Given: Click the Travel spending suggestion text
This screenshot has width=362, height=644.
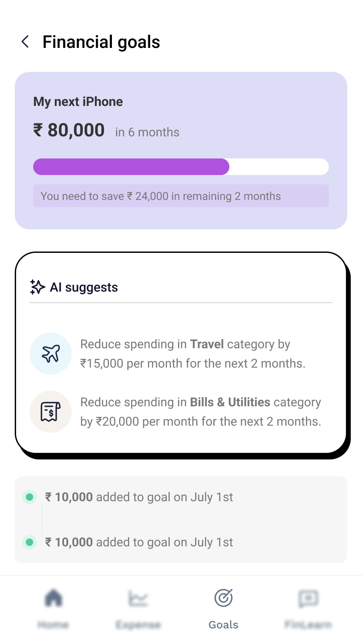Looking at the screenshot, I should [x=193, y=354].
